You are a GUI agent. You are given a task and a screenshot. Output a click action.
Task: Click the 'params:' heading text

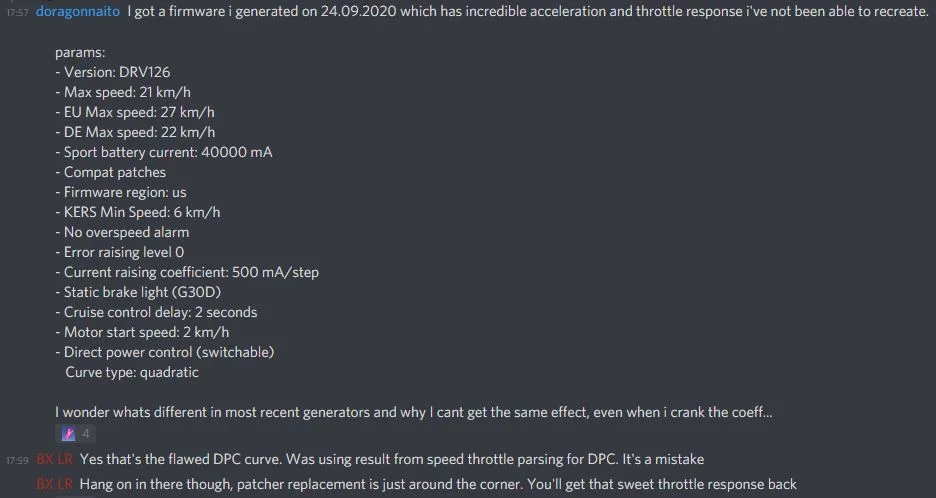click(x=80, y=53)
